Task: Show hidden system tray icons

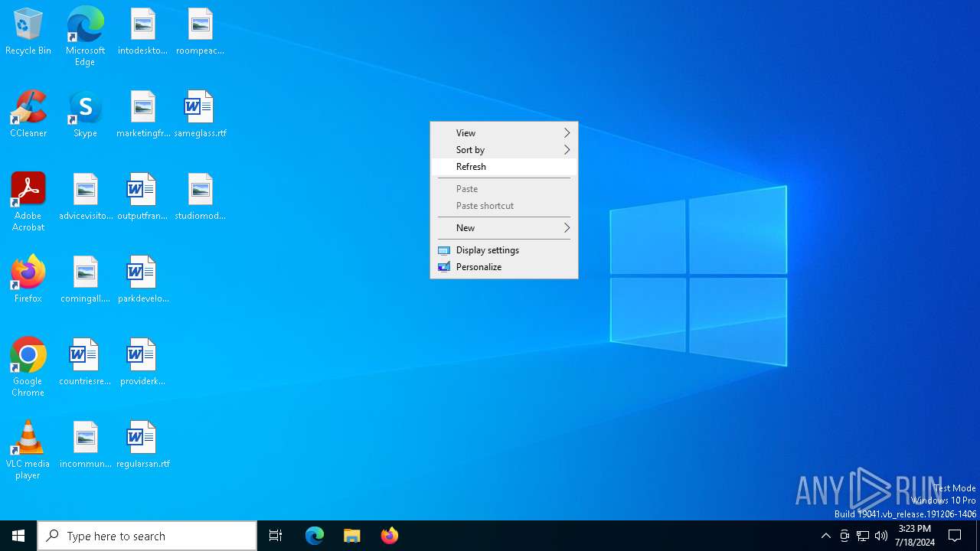Action: click(825, 536)
